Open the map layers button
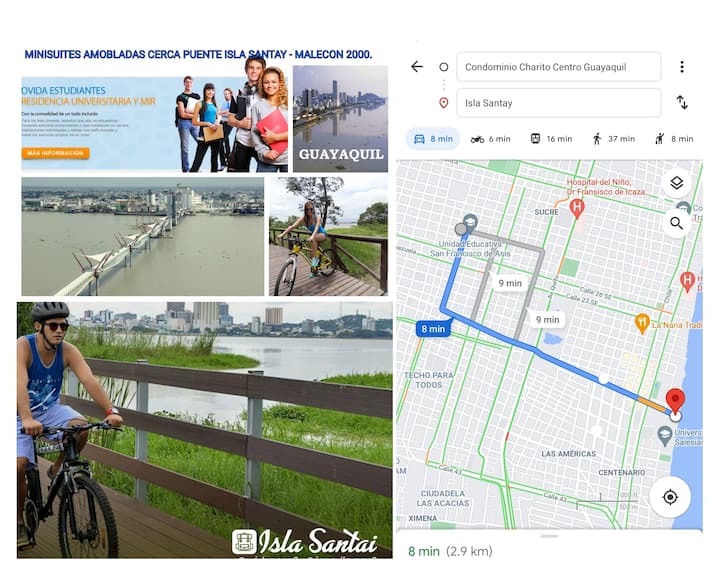The width and height of the screenshot is (720, 576). pyautogui.click(x=676, y=183)
